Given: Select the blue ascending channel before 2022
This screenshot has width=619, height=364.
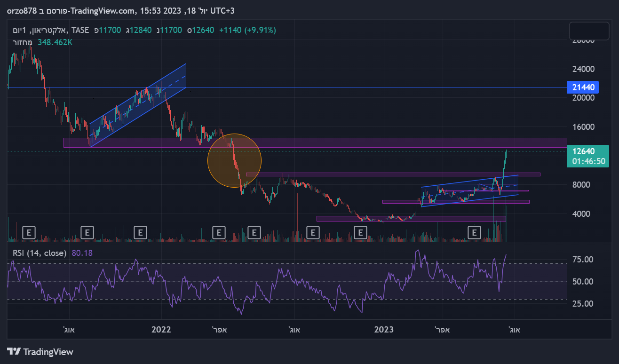Looking at the screenshot, I should [138, 105].
